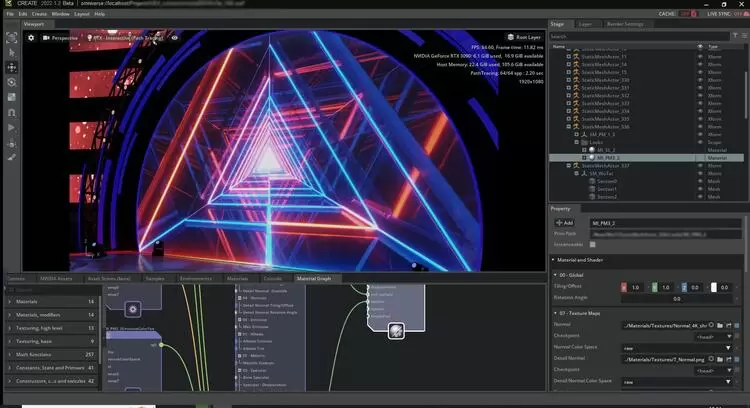This screenshot has height=408, width=750.
Task: Click the Stage search field
Action: [x=620, y=36]
